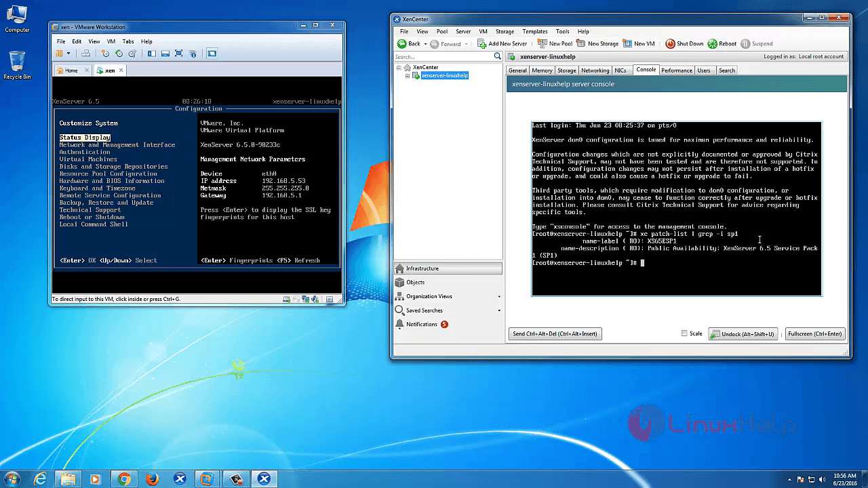Viewport: 868px width, 488px height.
Task: Open the Storage tab in XenCenter
Action: pos(567,70)
